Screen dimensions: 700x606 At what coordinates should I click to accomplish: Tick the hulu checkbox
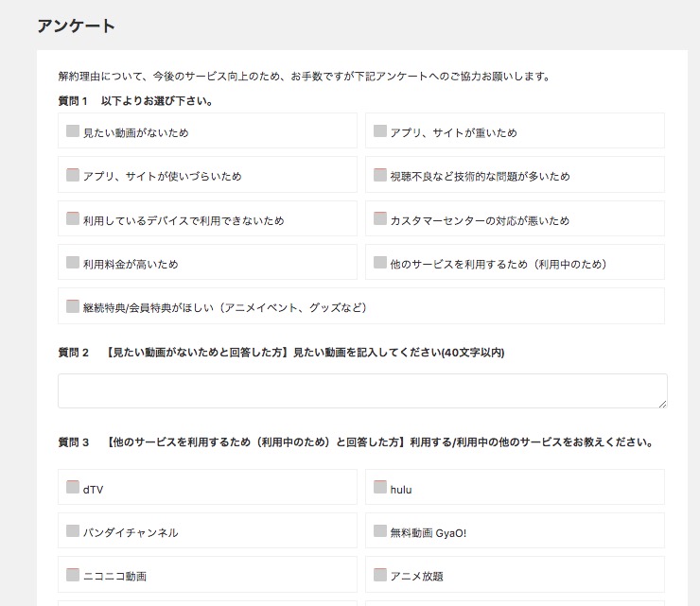coord(380,487)
